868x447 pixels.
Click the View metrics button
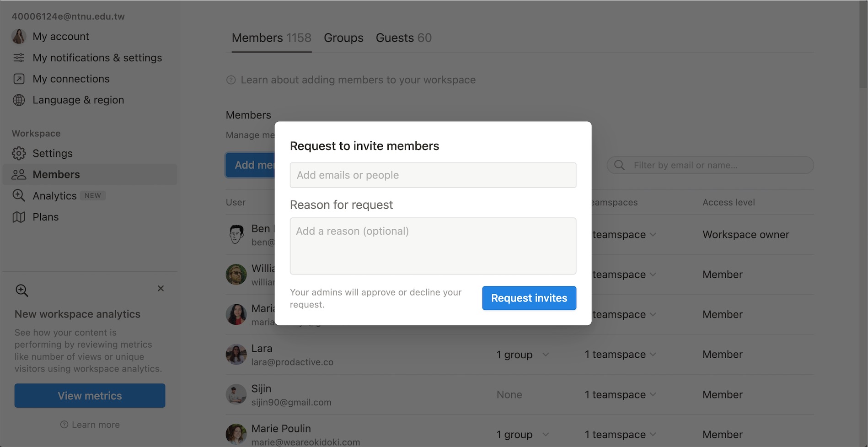(x=90, y=396)
